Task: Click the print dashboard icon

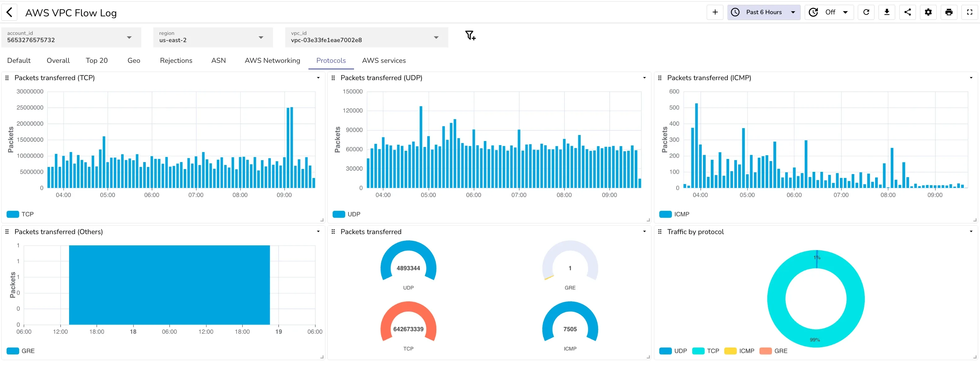Action: tap(949, 12)
